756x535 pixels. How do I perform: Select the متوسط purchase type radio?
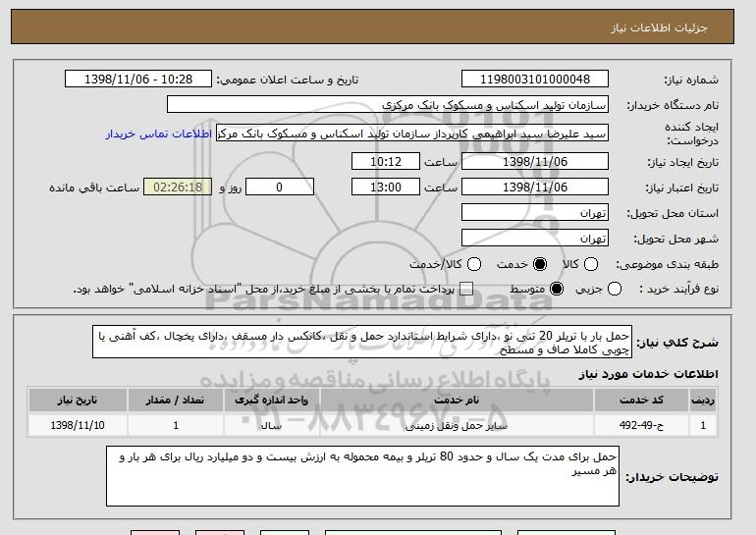pos(557,289)
